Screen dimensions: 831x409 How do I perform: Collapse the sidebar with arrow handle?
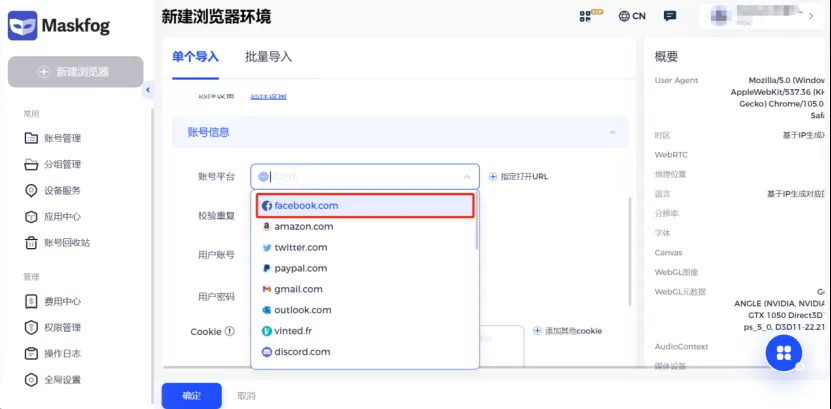[x=148, y=91]
